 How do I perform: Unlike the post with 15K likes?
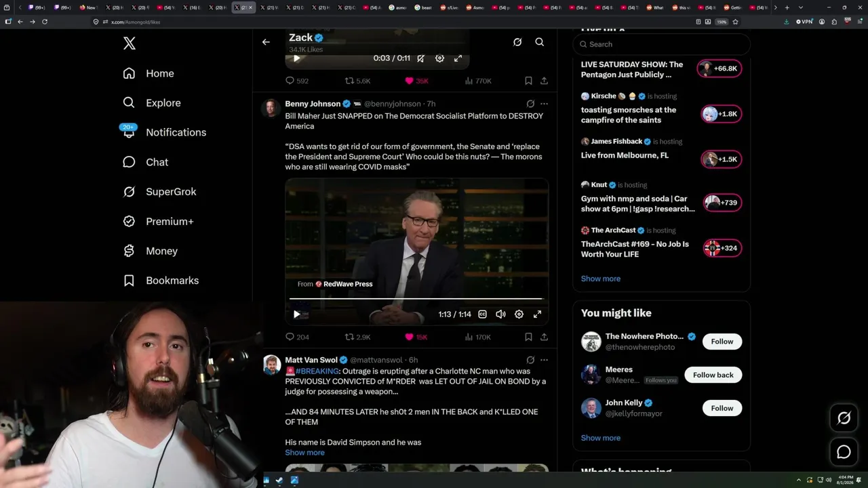[x=416, y=337]
